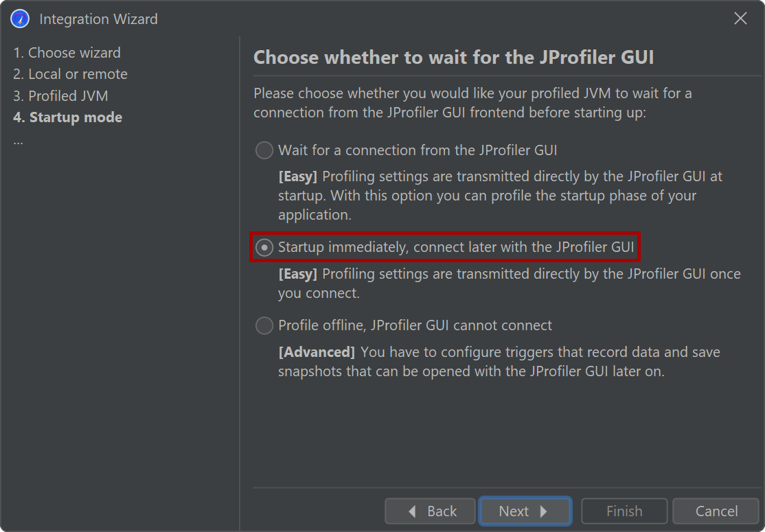Enable the 'Profile offline' radio option

coord(264,325)
